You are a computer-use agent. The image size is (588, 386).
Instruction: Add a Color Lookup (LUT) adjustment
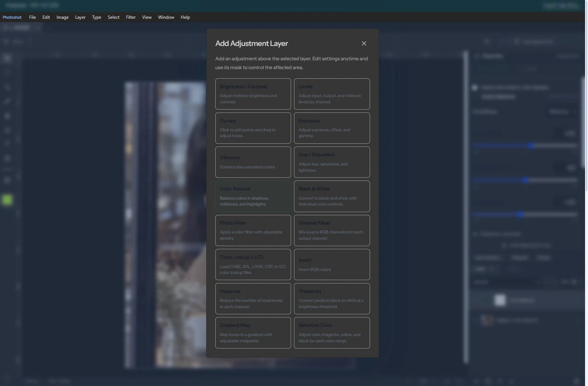(253, 265)
